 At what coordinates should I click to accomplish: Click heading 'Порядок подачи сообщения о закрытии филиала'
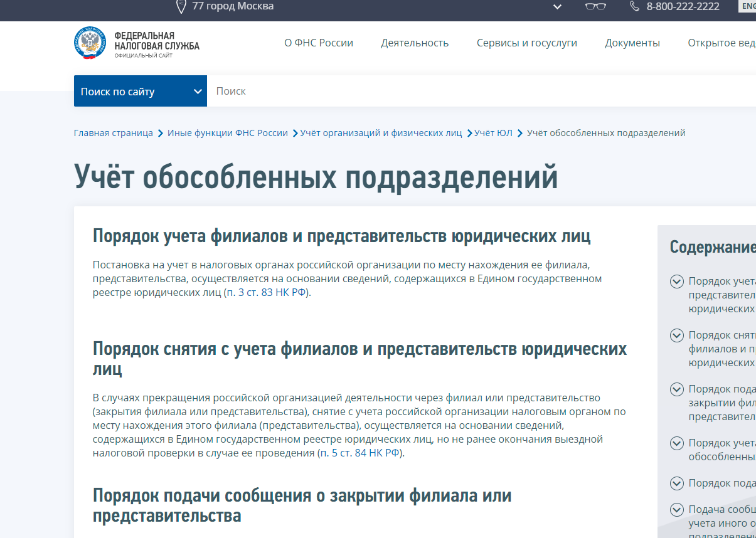[x=302, y=505]
